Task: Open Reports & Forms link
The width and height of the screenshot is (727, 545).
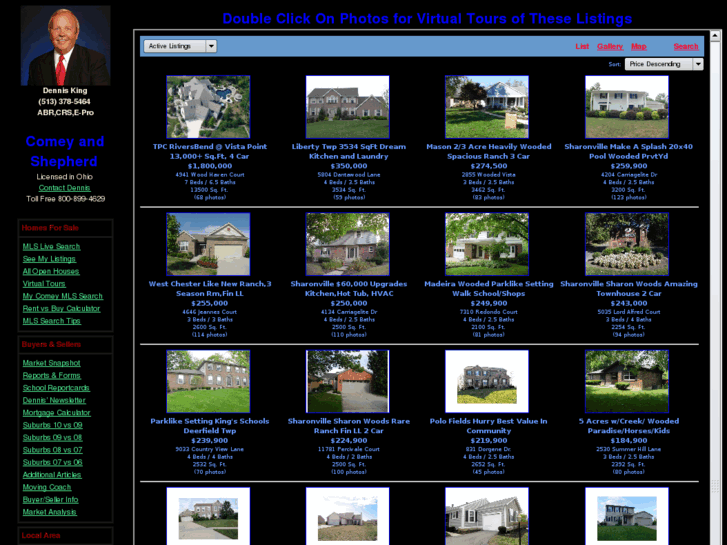Action: [x=51, y=375]
